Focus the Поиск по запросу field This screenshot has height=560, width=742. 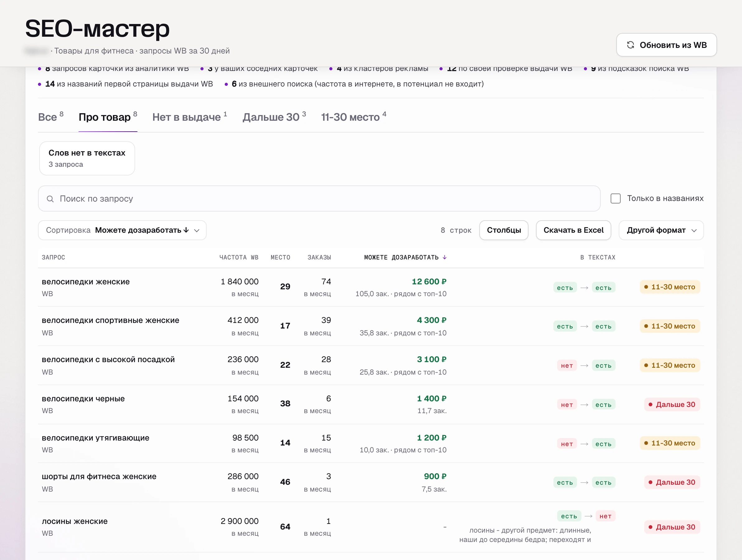click(319, 198)
